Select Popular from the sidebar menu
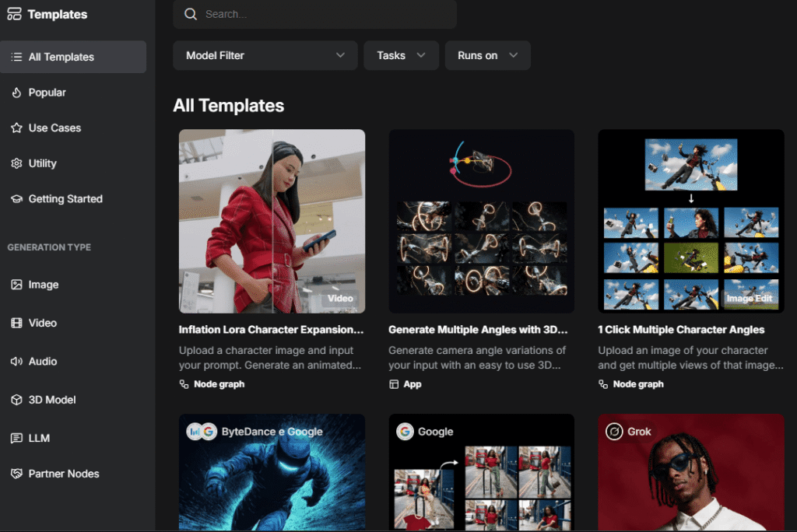The image size is (797, 532). tap(48, 92)
